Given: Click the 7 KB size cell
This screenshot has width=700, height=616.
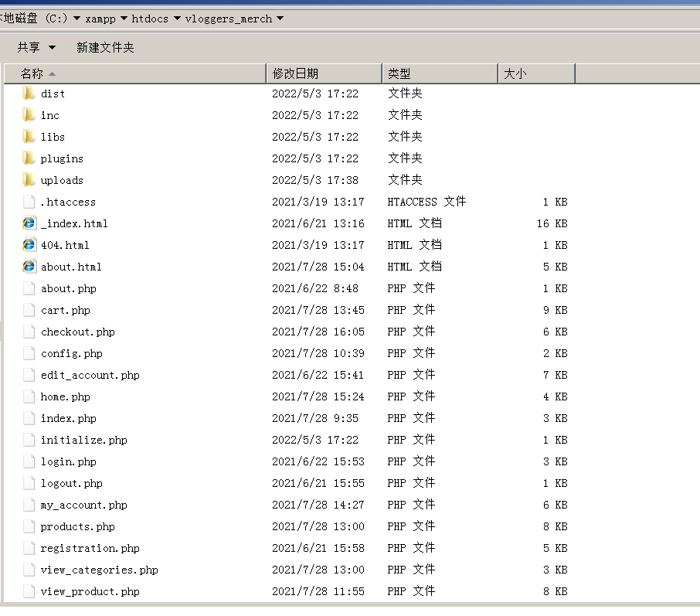Looking at the screenshot, I should [x=555, y=375].
